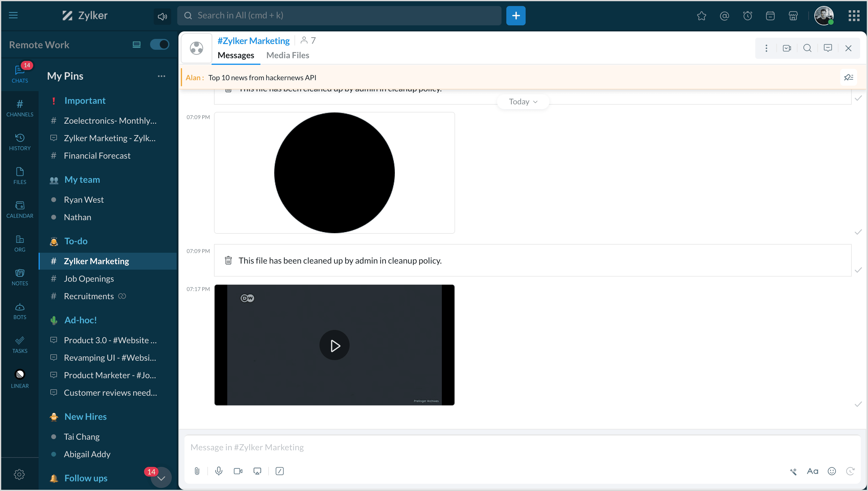Image resolution: width=868 pixels, height=491 pixels.
Task: Open text formatting Aa option
Action: pos(813,471)
